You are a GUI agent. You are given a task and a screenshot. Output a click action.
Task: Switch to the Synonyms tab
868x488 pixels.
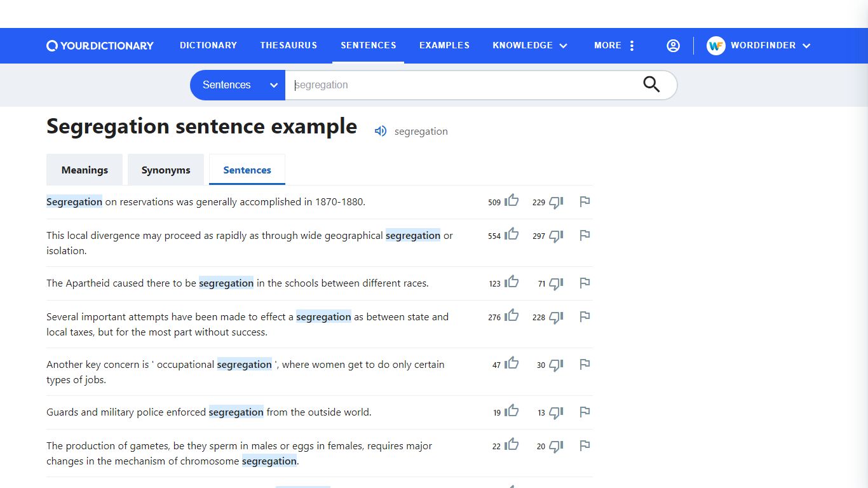tap(166, 170)
